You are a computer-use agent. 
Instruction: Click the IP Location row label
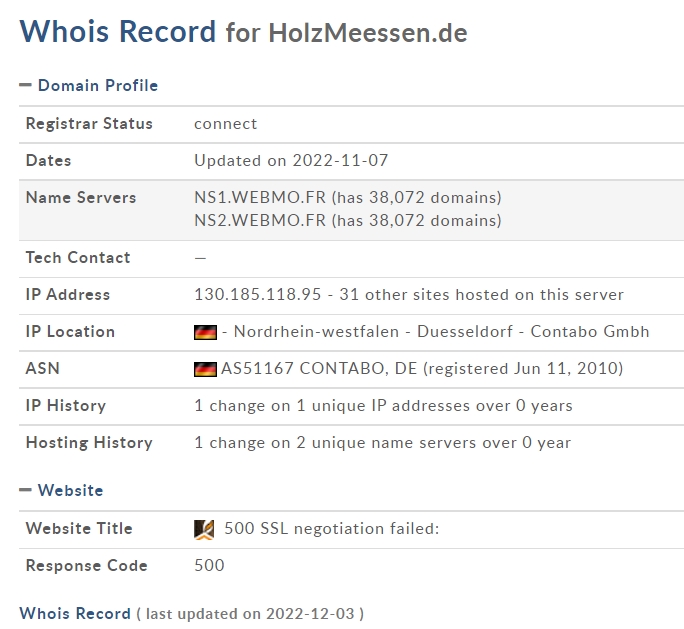tap(70, 332)
